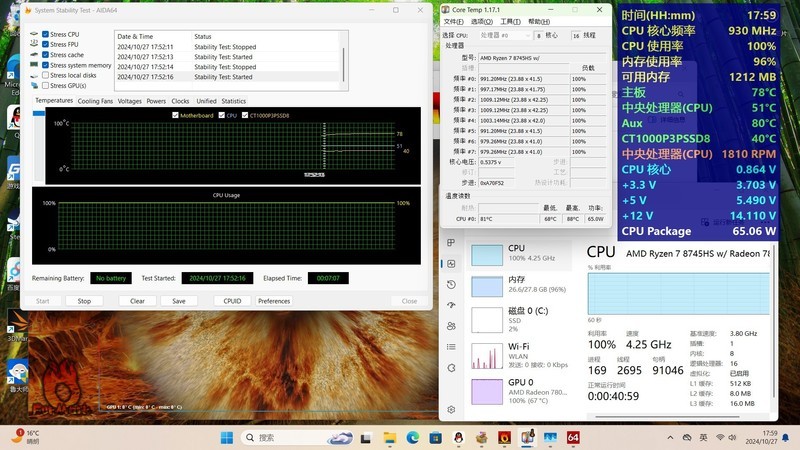
Task: Open Task Manager Services icon
Action: pyautogui.click(x=451, y=368)
